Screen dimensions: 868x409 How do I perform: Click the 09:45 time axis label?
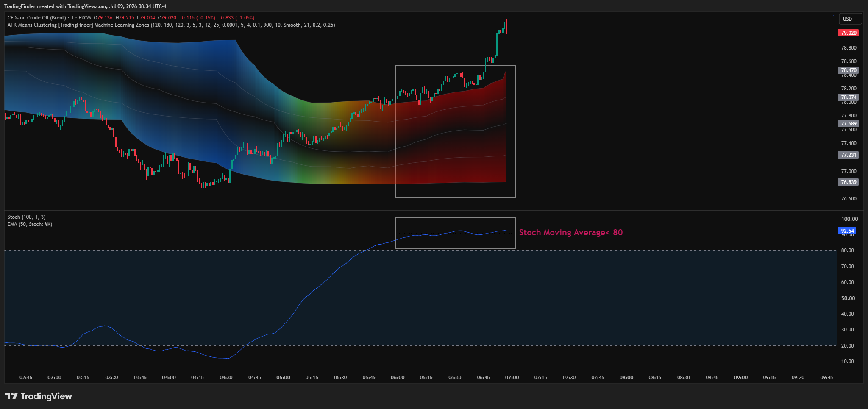pos(826,378)
